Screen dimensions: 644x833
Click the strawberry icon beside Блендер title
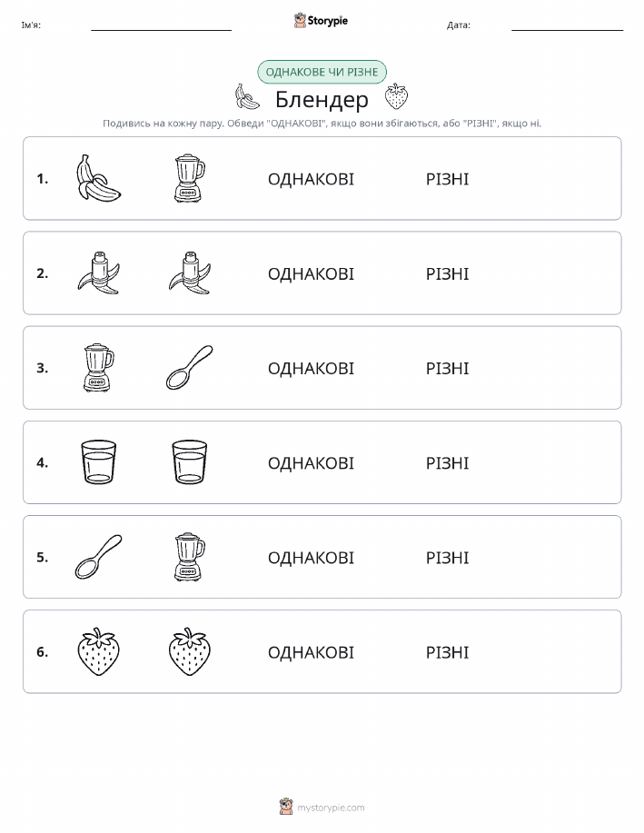click(x=396, y=96)
